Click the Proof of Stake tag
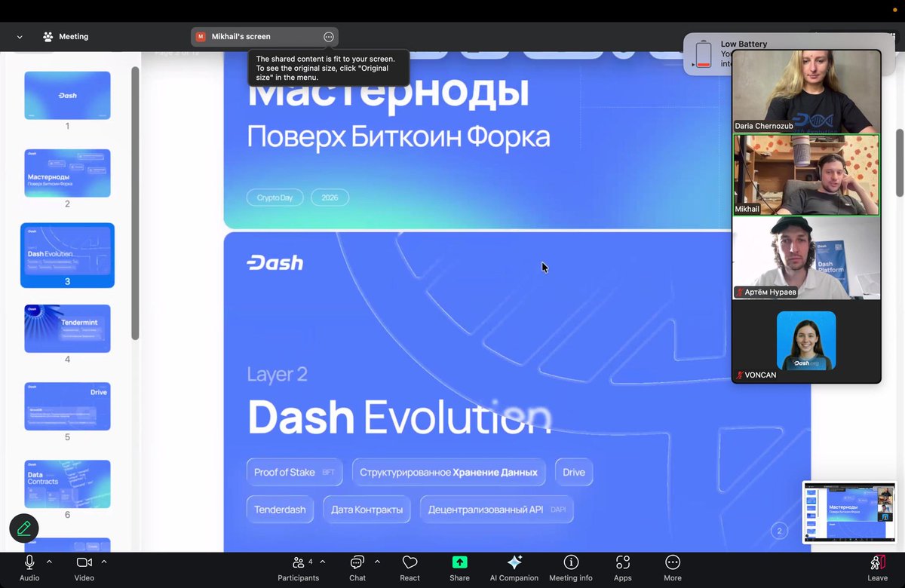Screen dimensions: 905x588 click(x=294, y=472)
